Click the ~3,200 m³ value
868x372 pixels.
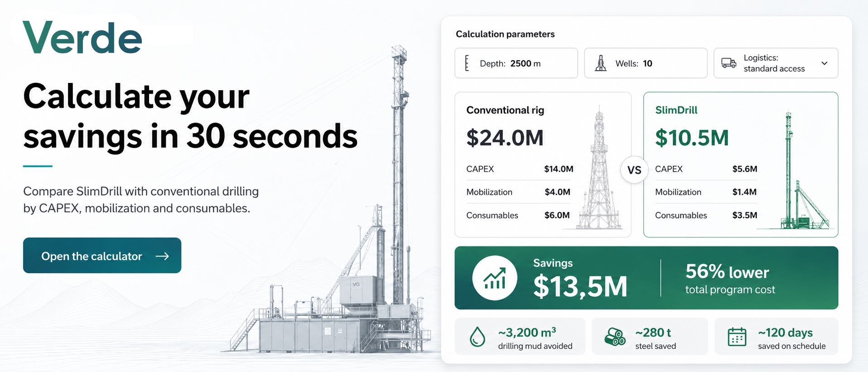(527, 333)
